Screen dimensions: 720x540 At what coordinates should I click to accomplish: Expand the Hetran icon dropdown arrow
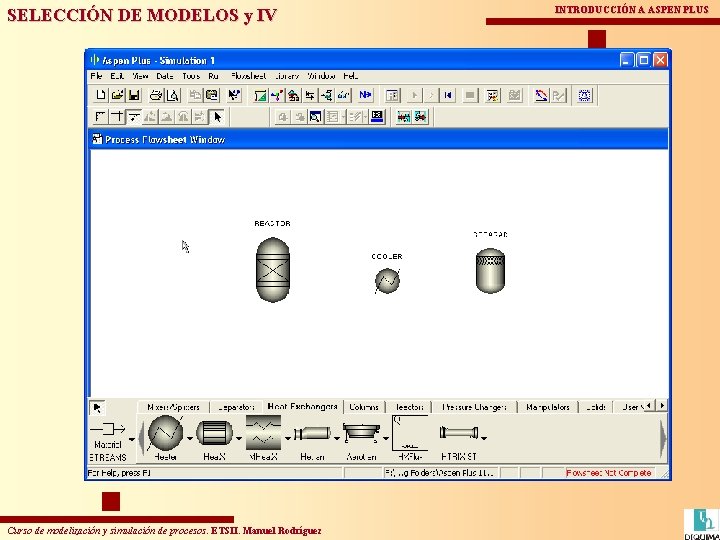pyautogui.click(x=337, y=439)
